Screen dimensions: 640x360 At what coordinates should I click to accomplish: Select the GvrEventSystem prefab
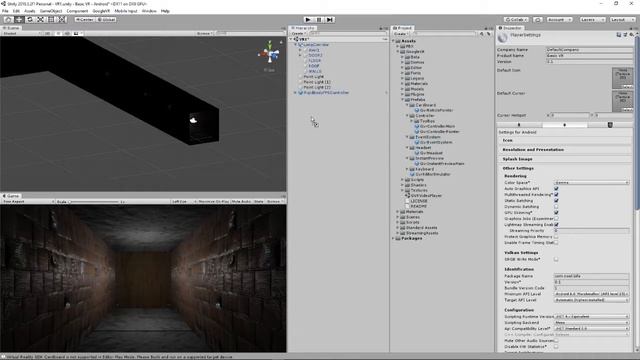(436, 142)
